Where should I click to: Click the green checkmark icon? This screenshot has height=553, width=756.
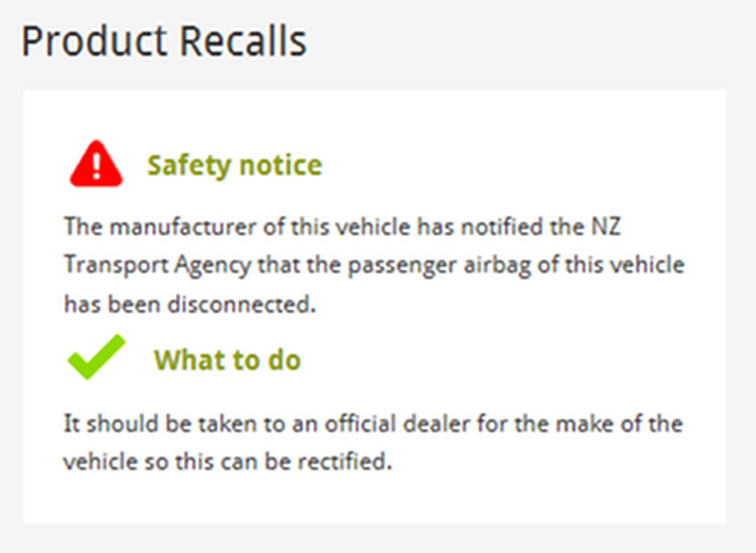96,357
